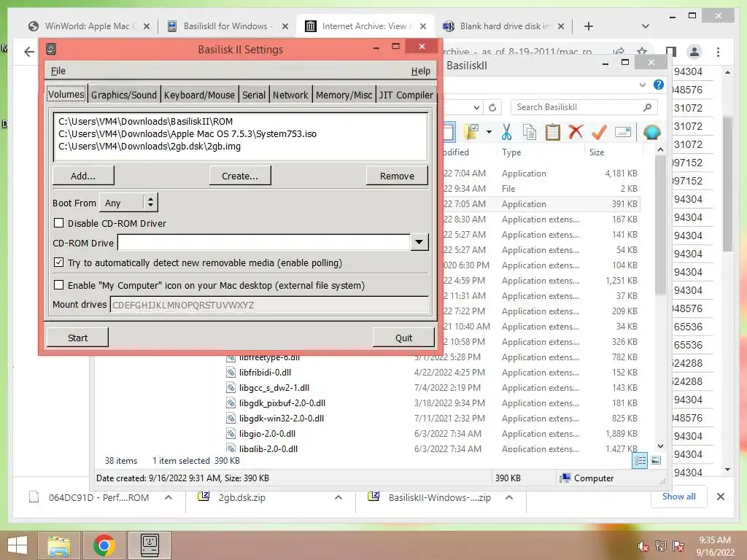
Task: Click Show all downloads link
Action: [x=678, y=496]
